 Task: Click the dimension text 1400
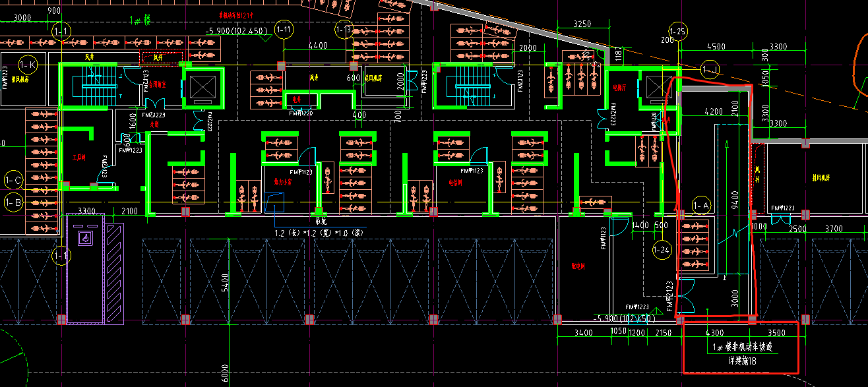640,225
